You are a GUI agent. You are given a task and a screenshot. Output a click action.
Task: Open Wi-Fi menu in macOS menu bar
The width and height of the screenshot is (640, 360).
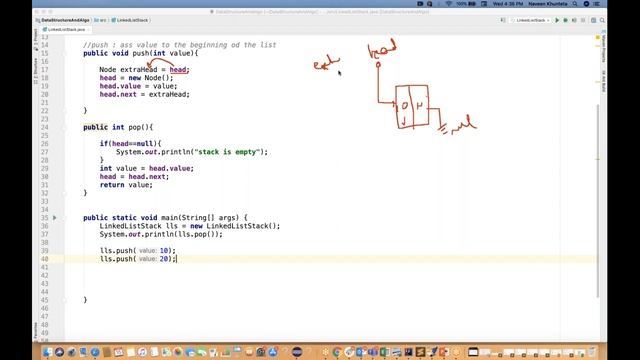pos(449,4)
